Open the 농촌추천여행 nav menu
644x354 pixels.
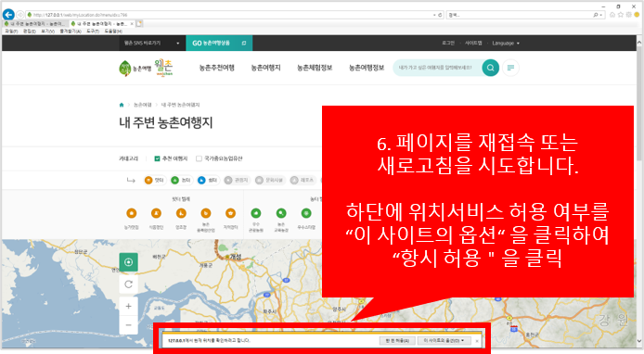pos(217,68)
